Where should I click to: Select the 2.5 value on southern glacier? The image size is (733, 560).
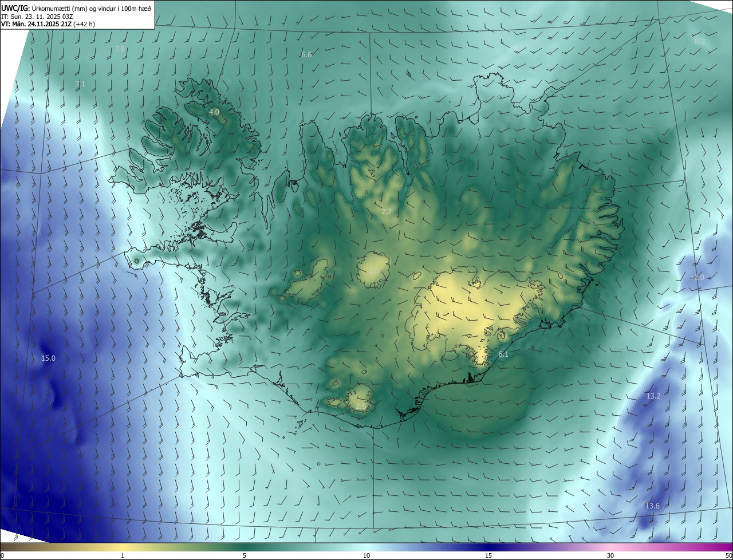361,406
